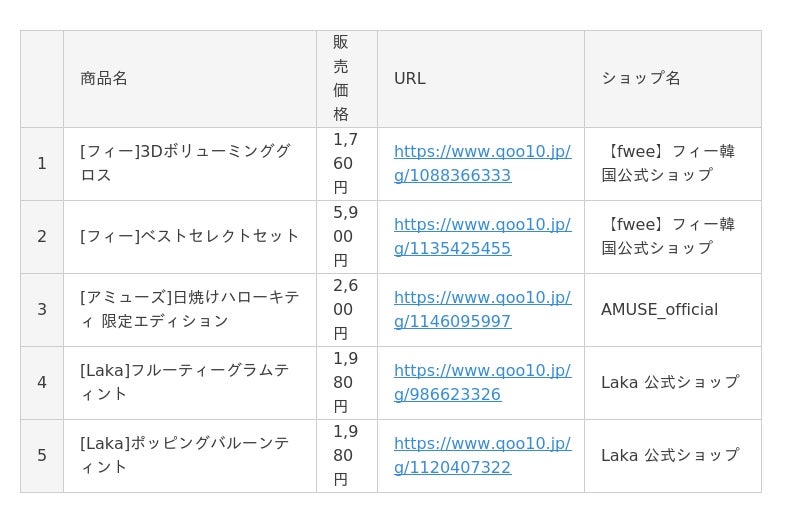
Task: Click row number 5 cell
Action: coord(42,455)
